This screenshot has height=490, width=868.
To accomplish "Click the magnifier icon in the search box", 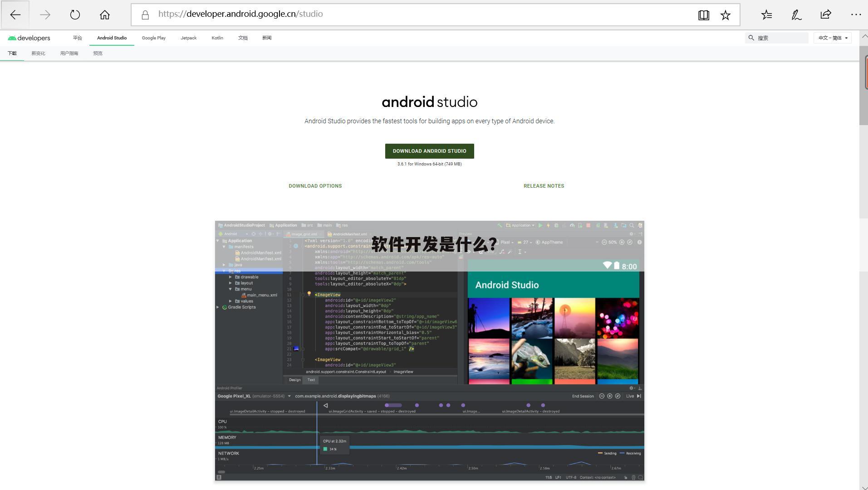I will tap(751, 38).
